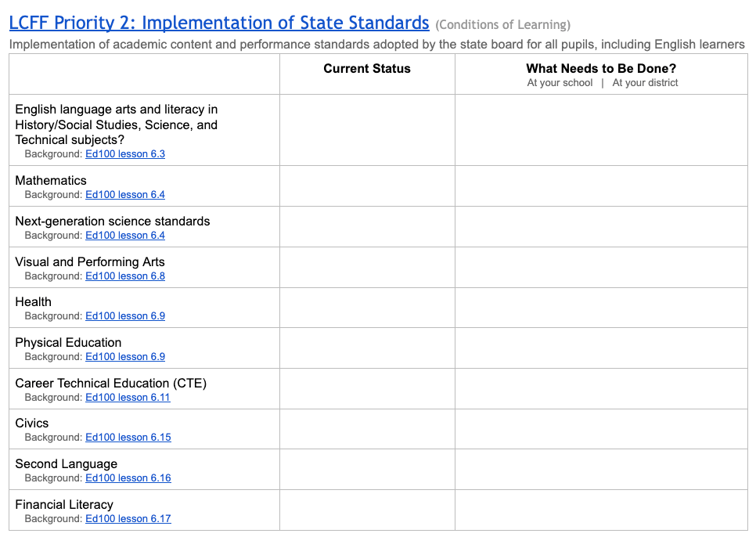The width and height of the screenshot is (756, 537).
Task: Click What Needs to Be Done cell for Second Language
Action: click(601, 470)
